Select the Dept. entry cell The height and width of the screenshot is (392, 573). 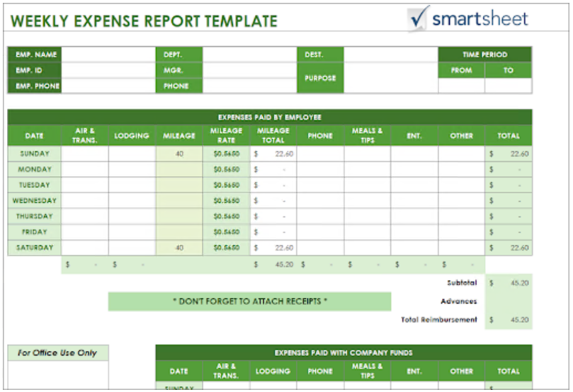[249, 54]
